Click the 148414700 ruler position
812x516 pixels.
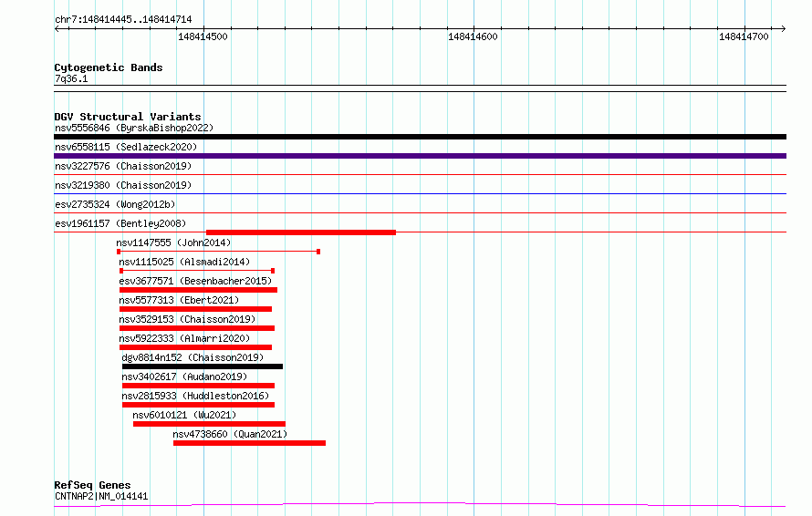(744, 36)
